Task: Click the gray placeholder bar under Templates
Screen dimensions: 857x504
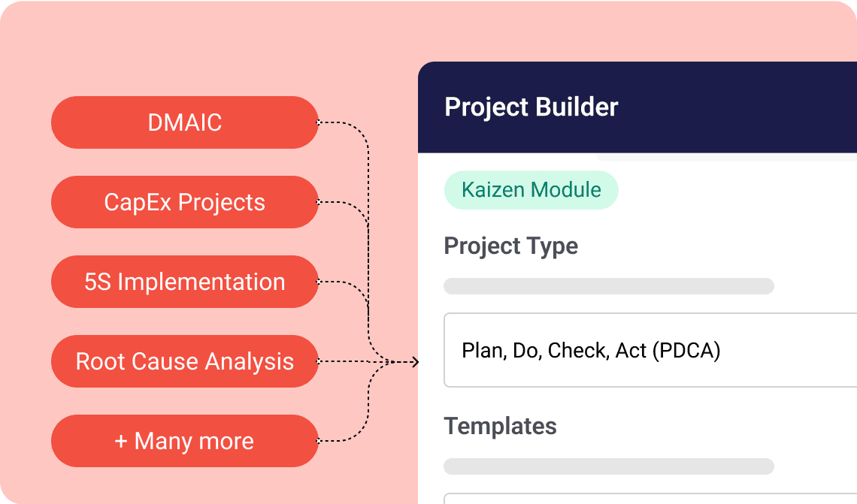Action: click(608, 466)
